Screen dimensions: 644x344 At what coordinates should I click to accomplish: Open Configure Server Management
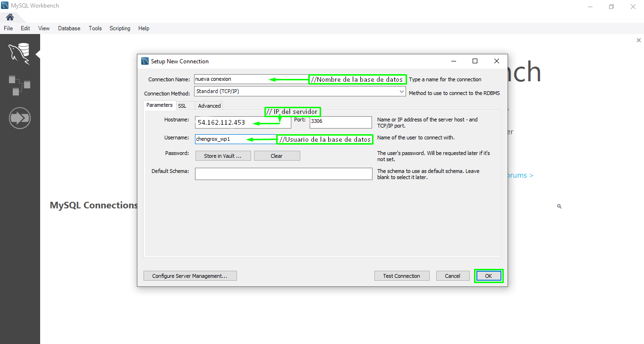[190, 276]
